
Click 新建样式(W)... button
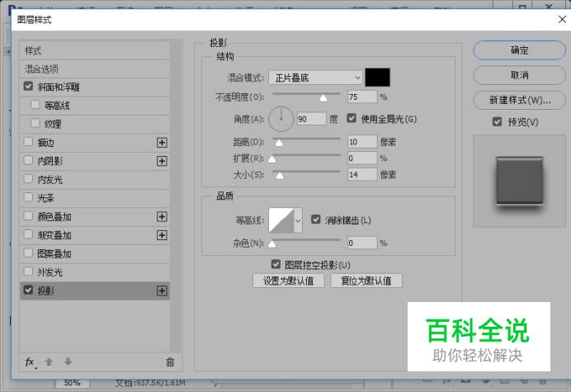[x=519, y=100]
